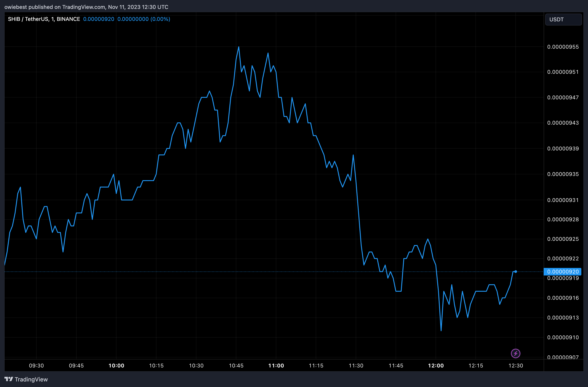Click the purple lightning bolt icon
This screenshot has height=387, width=588.
[515, 353]
